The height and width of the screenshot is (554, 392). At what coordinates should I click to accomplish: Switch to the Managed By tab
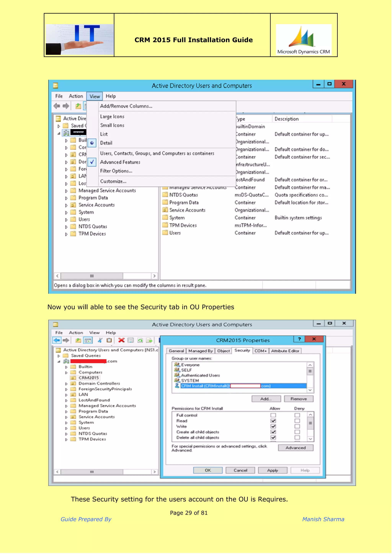tap(200, 351)
